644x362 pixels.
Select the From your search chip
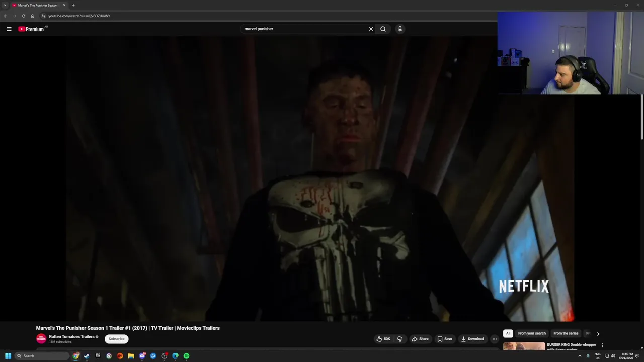click(532, 333)
